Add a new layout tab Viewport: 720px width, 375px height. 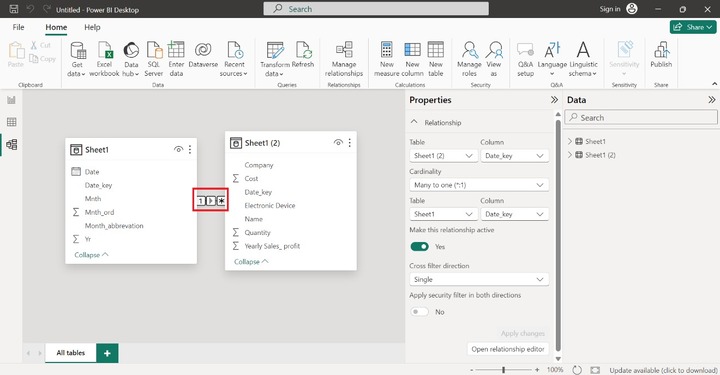[107, 353]
